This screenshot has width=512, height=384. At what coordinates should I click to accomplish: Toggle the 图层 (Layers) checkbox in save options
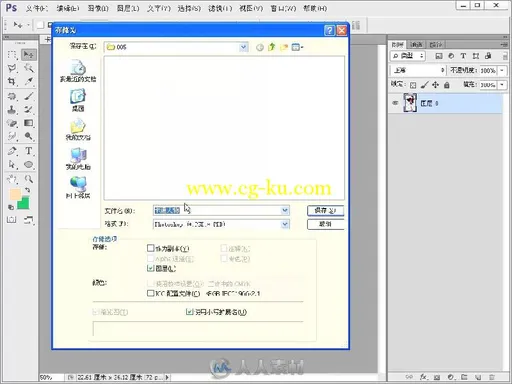tap(151, 268)
